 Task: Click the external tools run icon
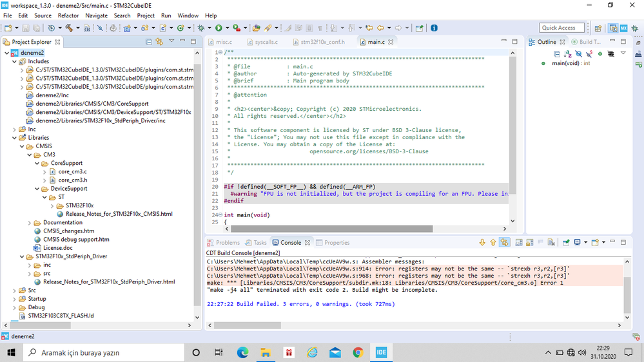[237, 28]
